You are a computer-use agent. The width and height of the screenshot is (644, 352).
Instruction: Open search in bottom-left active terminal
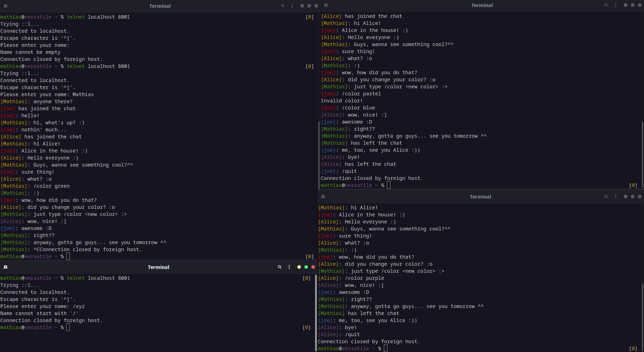(x=279, y=267)
